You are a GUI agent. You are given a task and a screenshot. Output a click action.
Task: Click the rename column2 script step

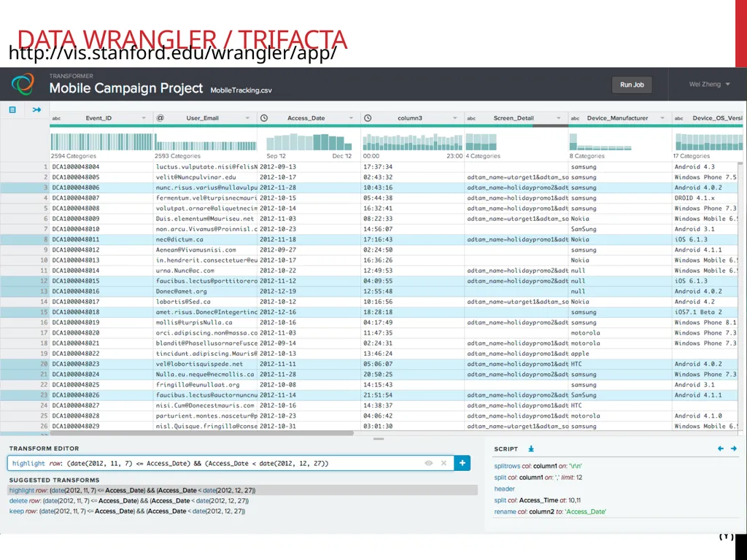550,511
